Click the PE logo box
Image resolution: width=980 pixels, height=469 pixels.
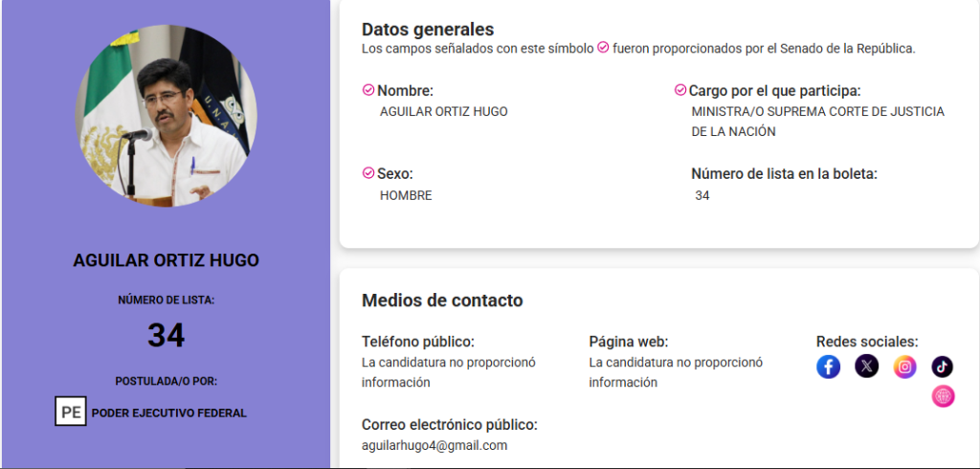tap(71, 412)
